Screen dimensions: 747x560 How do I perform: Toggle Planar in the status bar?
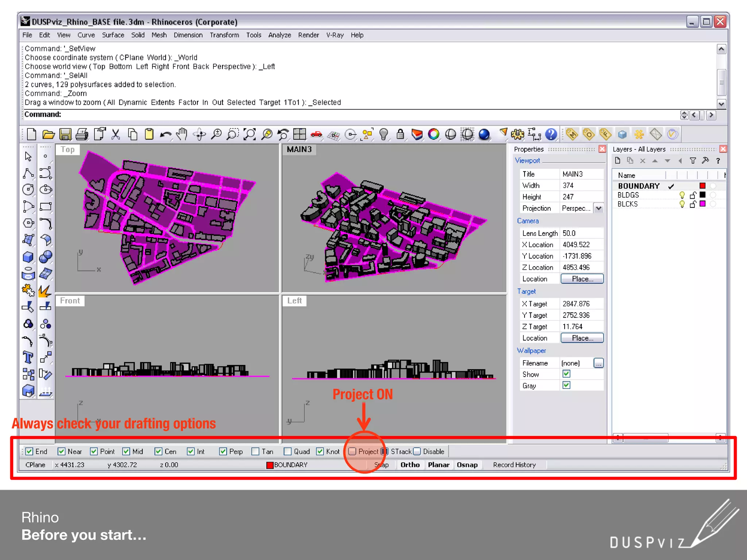pyautogui.click(x=438, y=465)
